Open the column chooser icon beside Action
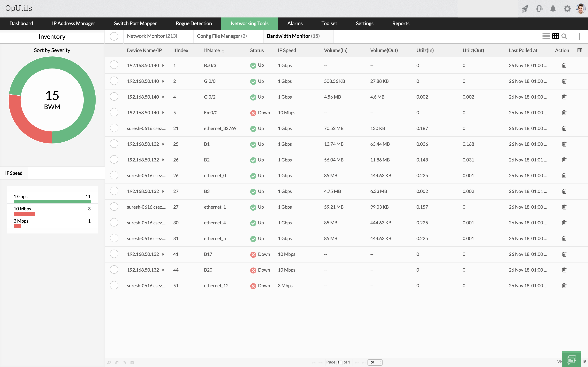 coord(579,50)
